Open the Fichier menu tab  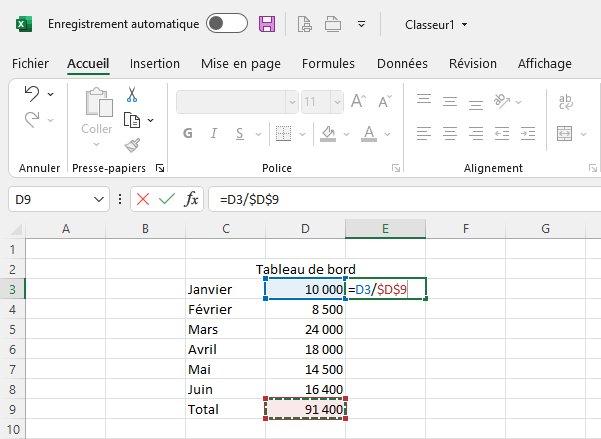click(x=30, y=63)
